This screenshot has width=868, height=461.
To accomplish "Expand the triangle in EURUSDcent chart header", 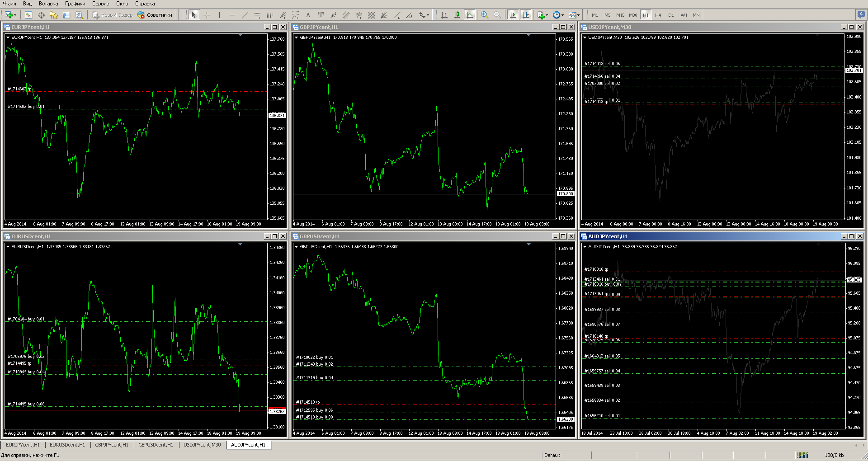I will click(8, 247).
